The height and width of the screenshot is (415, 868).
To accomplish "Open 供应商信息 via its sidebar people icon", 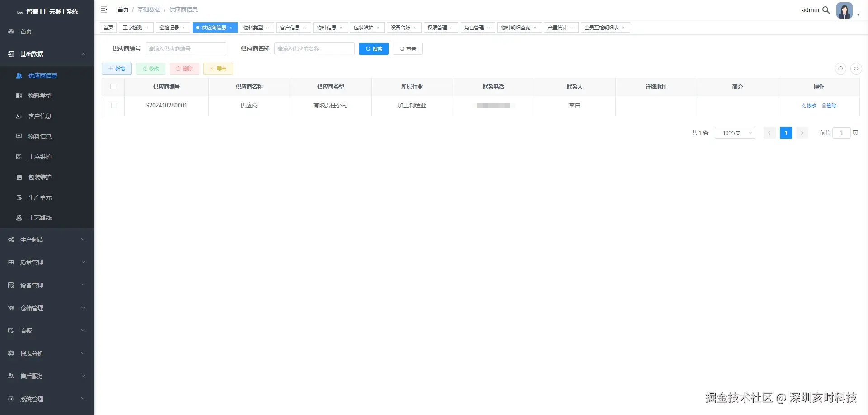I will click(x=19, y=75).
